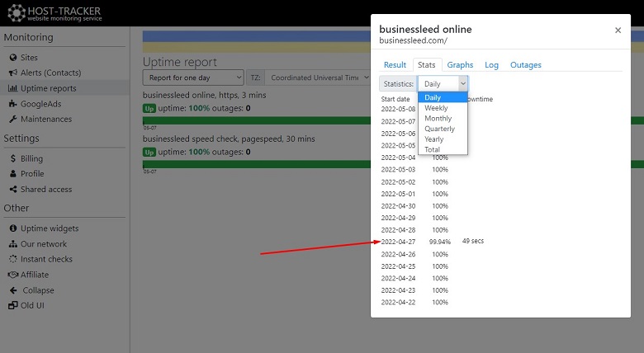Click 'businessleed speed check, pagespeed, 30 mins' title

pyautogui.click(x=229, y=139)
